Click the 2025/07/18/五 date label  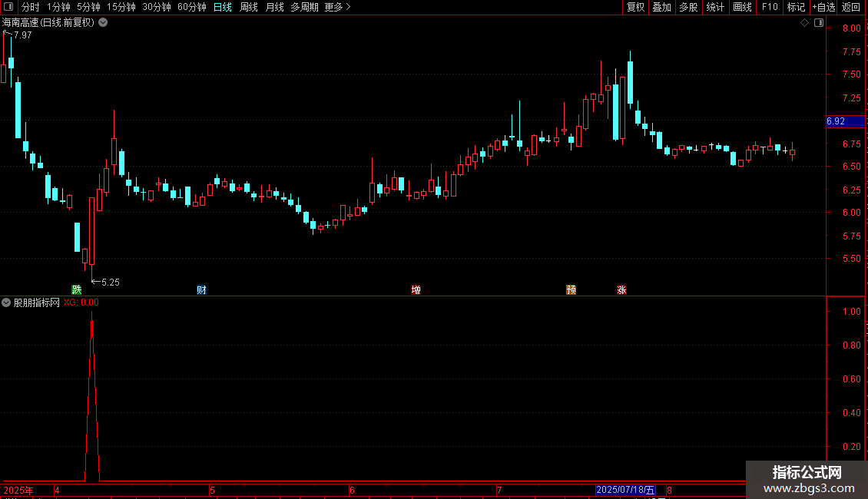(x=625, y=490)
